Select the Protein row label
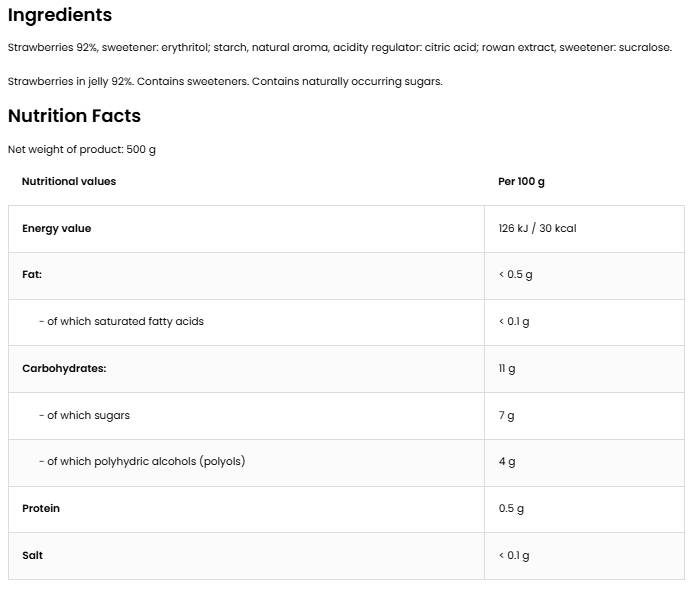Viewport: 694px width, 590px height. pos(41,508)
